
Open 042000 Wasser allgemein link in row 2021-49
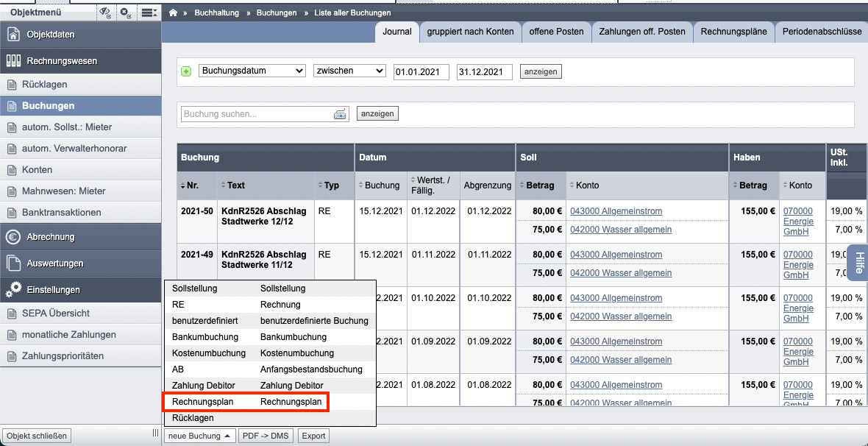click(621, 273)
